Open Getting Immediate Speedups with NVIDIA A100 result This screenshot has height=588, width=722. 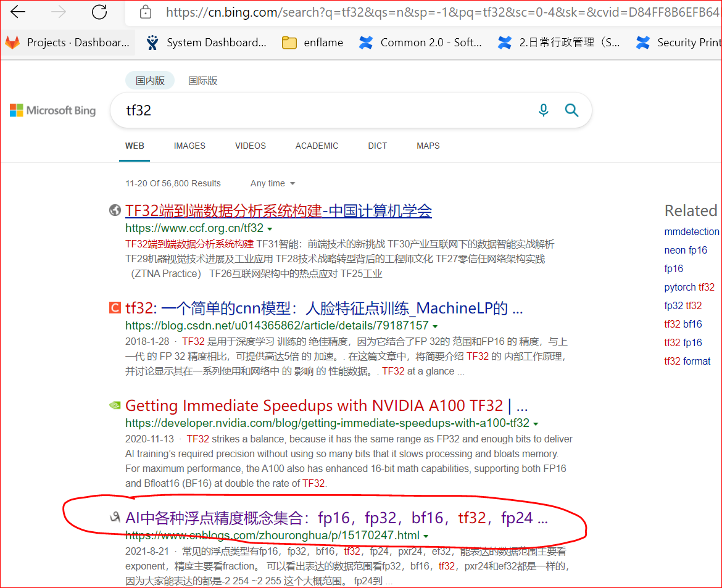point(326,405)
